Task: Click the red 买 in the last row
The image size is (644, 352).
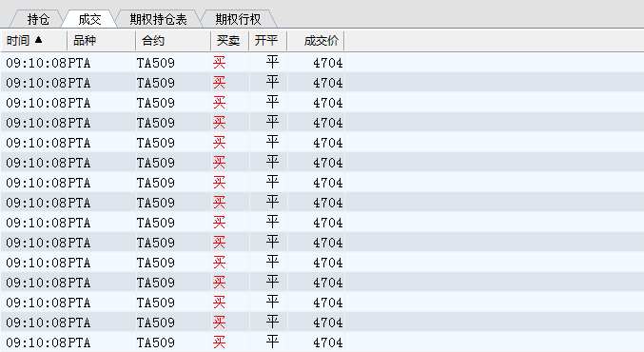Action: [x=220, y=342]
